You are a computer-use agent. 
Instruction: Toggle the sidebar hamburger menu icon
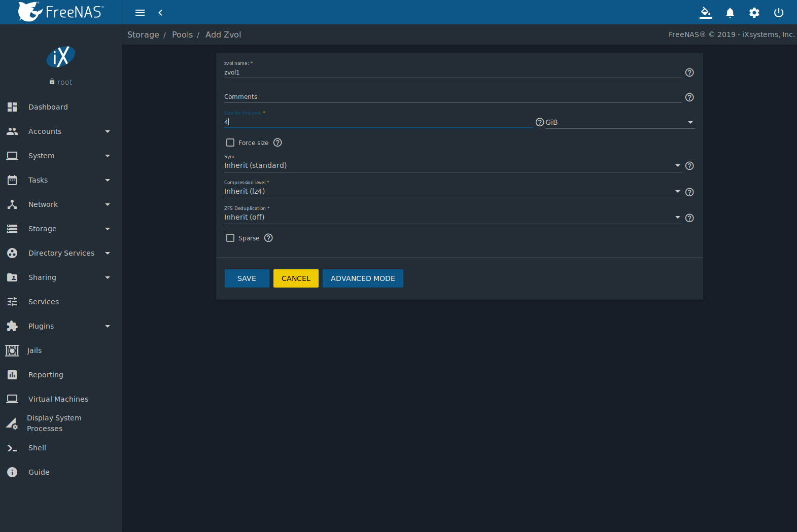140,13
